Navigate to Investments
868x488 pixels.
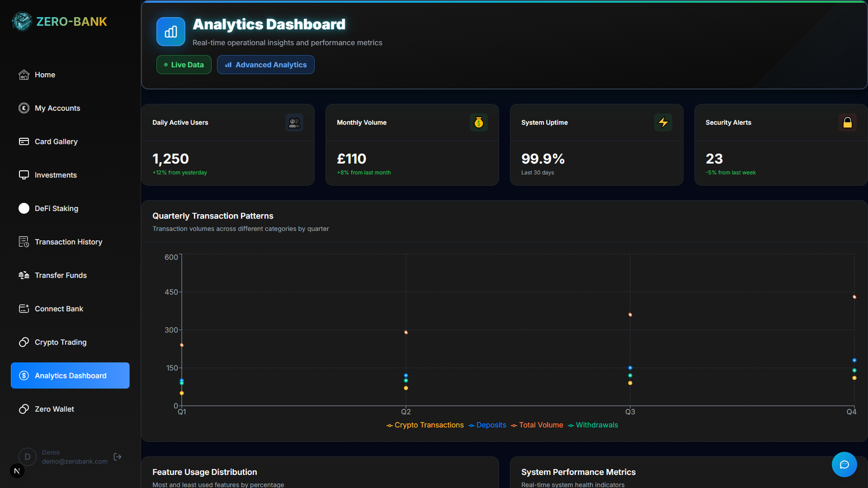70,175
